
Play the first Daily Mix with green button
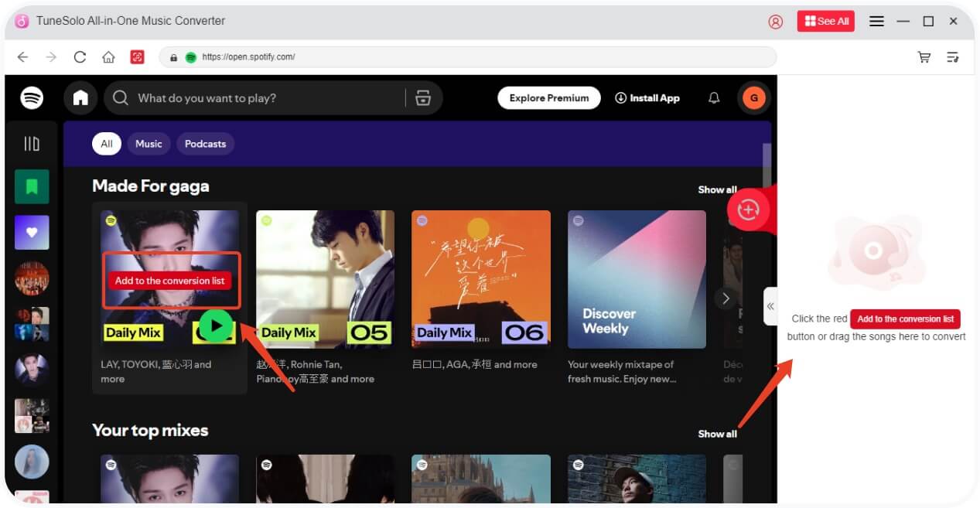[216, 326]
